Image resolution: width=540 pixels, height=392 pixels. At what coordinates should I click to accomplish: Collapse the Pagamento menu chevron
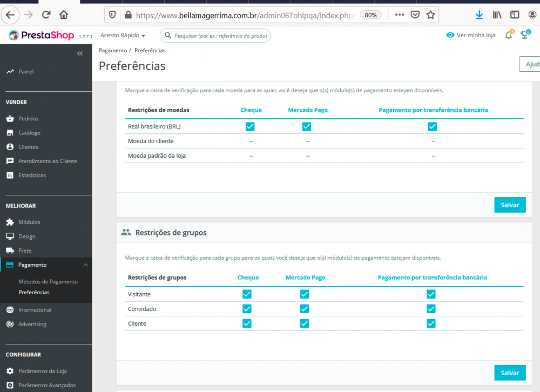pyautogui.click(x=85, y=265)
